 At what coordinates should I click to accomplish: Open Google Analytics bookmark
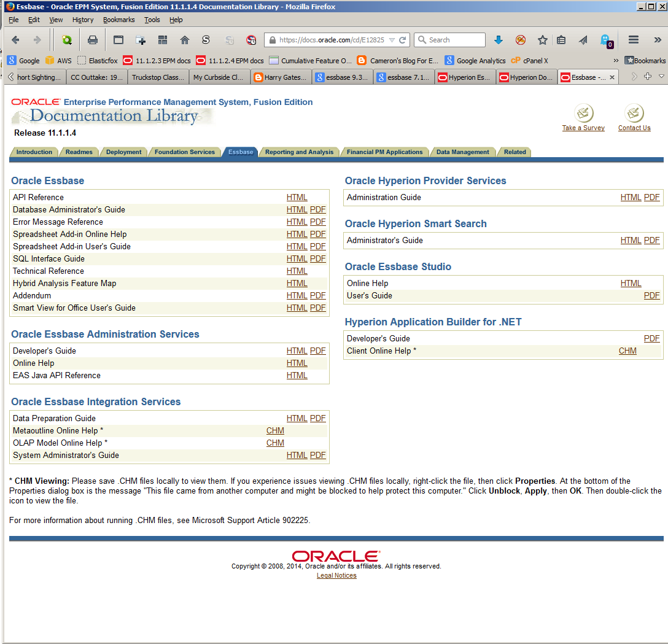click(x=475, y=61)
